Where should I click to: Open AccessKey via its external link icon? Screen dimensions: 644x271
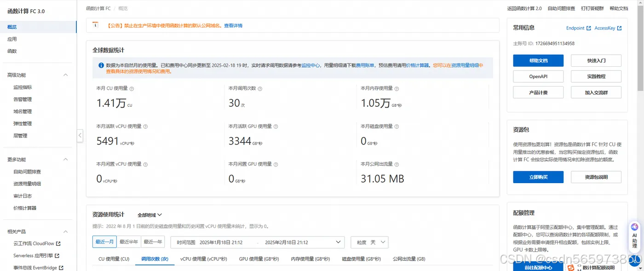click(621, 28)
